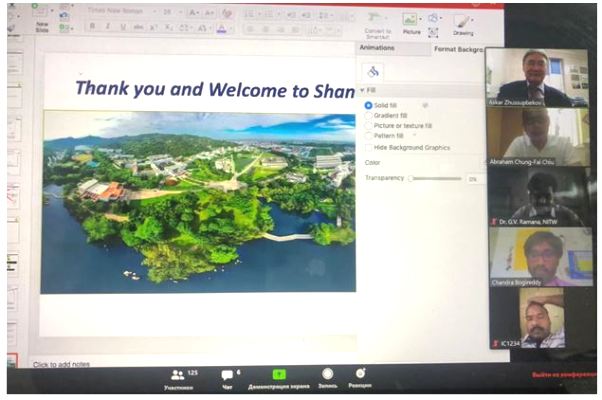Screen dimensions: 602x400
Task: Open the Shapes gallery icon
Action: (x=433, y=18)
